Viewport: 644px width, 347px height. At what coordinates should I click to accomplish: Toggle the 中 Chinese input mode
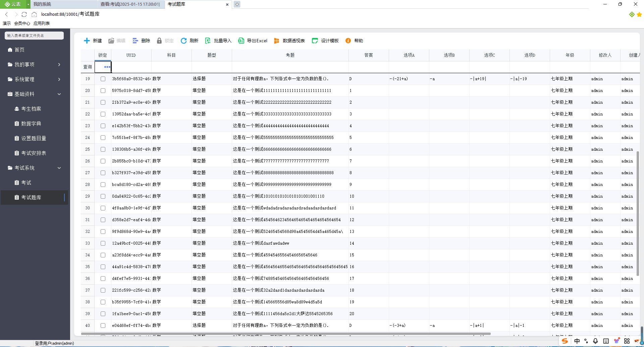coord(577,341)
